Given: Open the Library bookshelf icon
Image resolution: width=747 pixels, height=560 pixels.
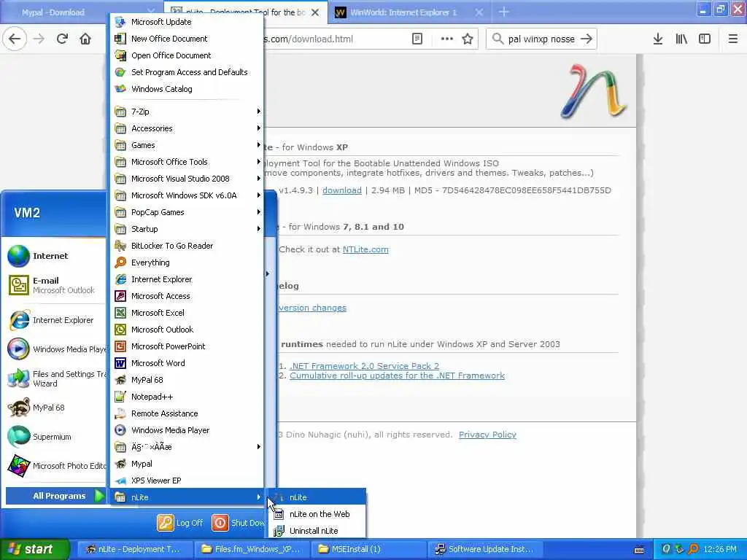Looking at the screenshot, I should coord(681,39).
